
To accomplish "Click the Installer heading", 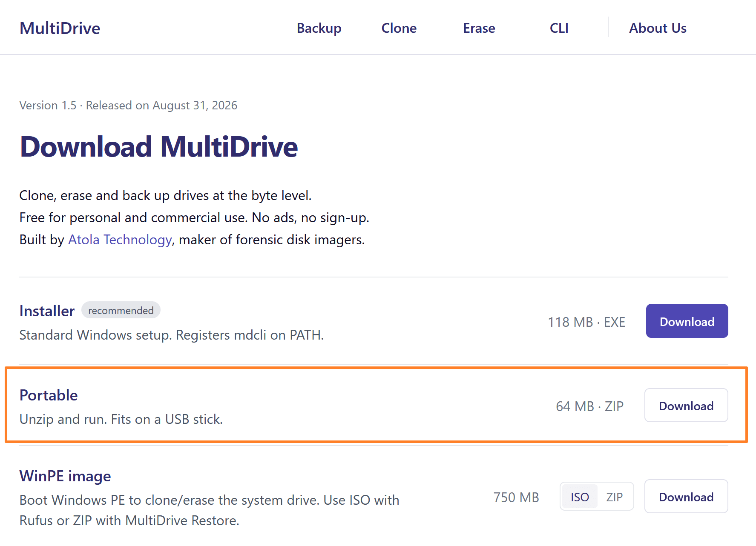I will coord(47,311).
